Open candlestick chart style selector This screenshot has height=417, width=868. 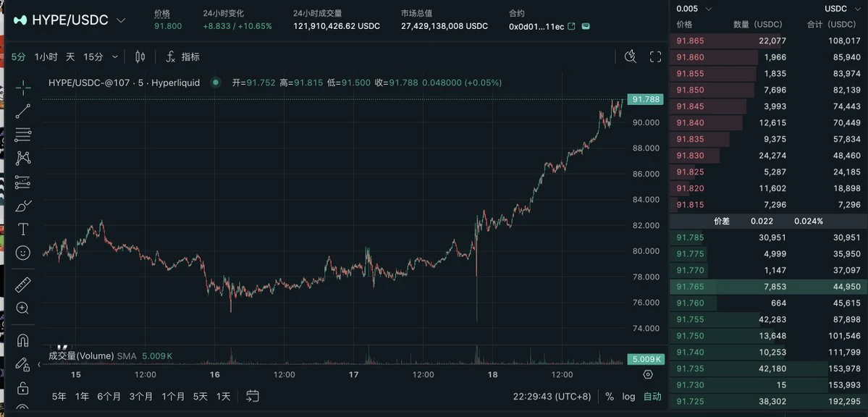(x=140, y=56)
